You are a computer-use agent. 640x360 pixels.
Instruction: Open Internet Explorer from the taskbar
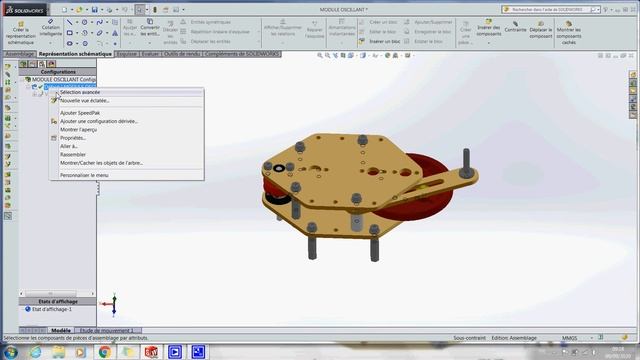pos(36,352)
